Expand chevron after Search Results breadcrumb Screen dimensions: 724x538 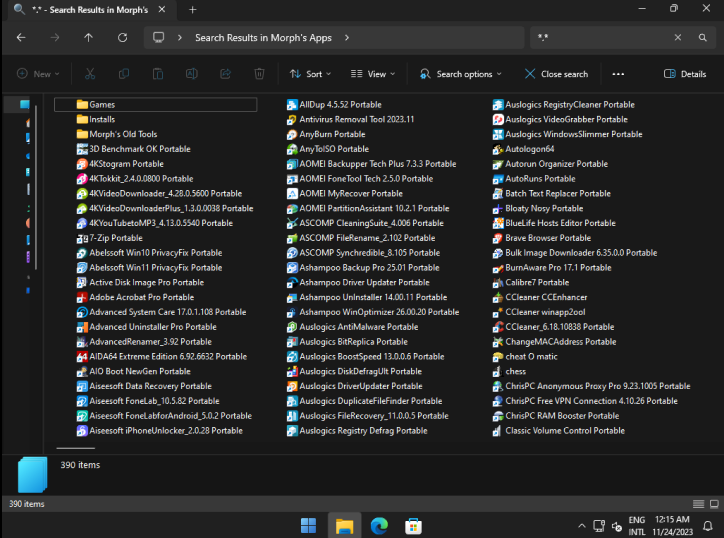[347, 38]
